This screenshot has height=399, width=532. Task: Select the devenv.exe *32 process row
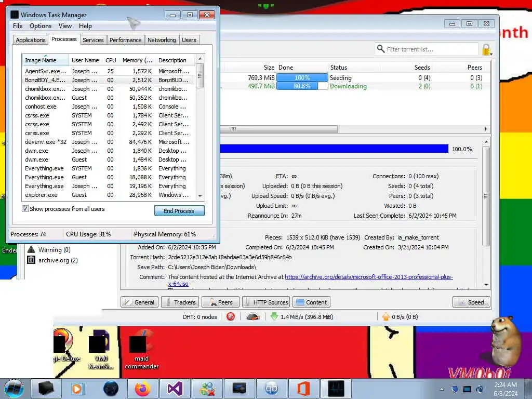109,142
